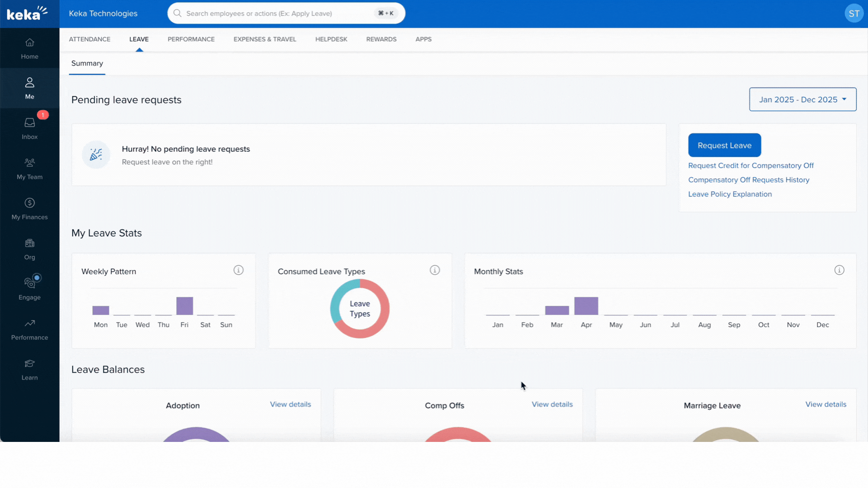Click Monthly Stats info icon

(x=839, y=270)
